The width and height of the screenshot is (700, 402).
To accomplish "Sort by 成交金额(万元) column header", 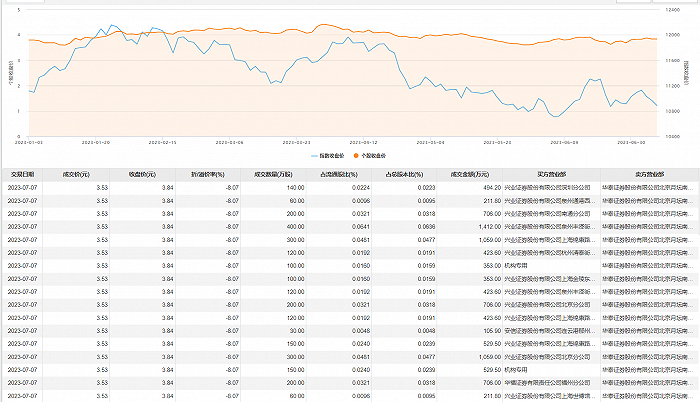I will pyautogui.click(x=470, y=173).
